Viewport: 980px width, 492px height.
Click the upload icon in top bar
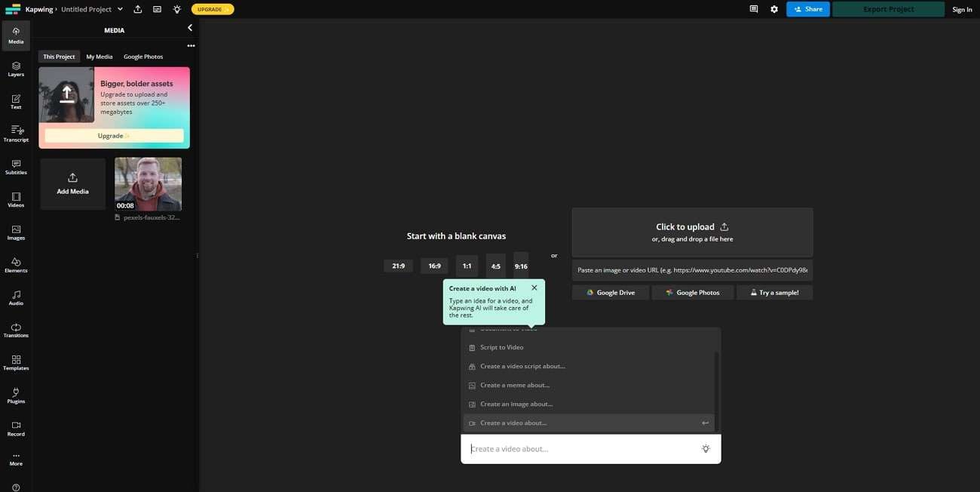(x=138, y=9)
